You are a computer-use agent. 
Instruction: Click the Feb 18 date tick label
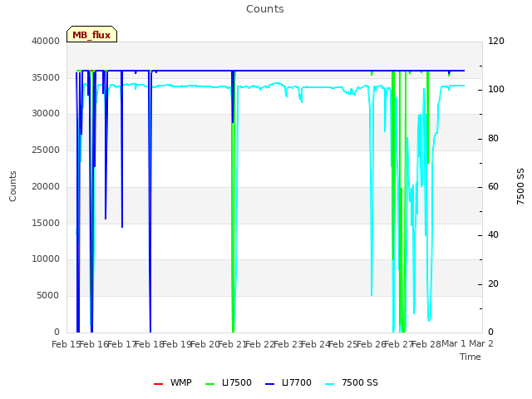tap(150, 344)
